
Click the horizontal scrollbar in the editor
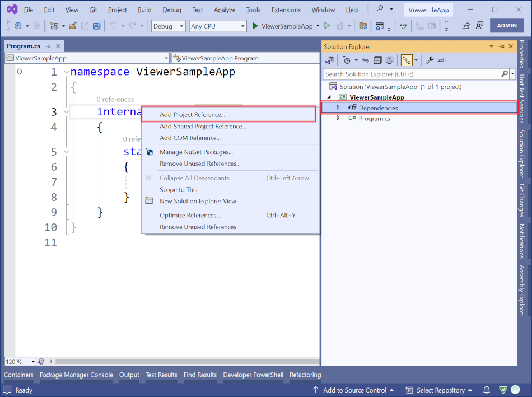[x=187, y=361]
